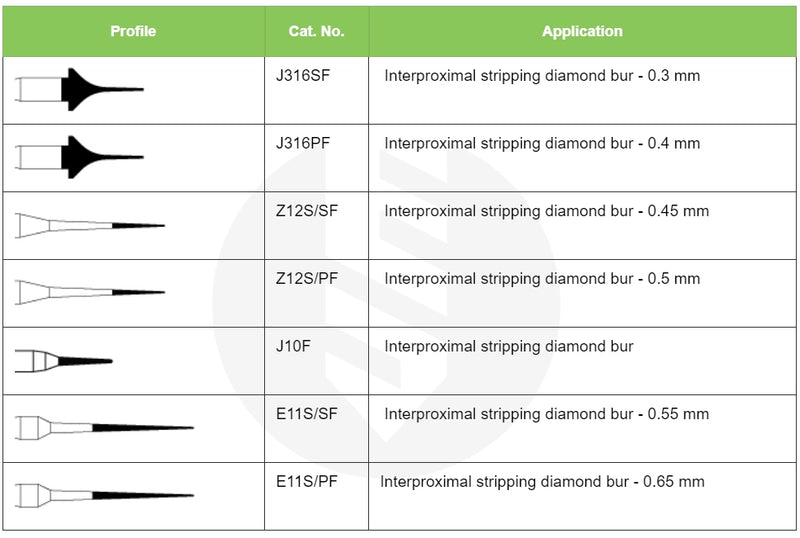Screen dimensions: 800x538
Task: Click the E11S/PF bur profile drawing
Action: (104, 495)
